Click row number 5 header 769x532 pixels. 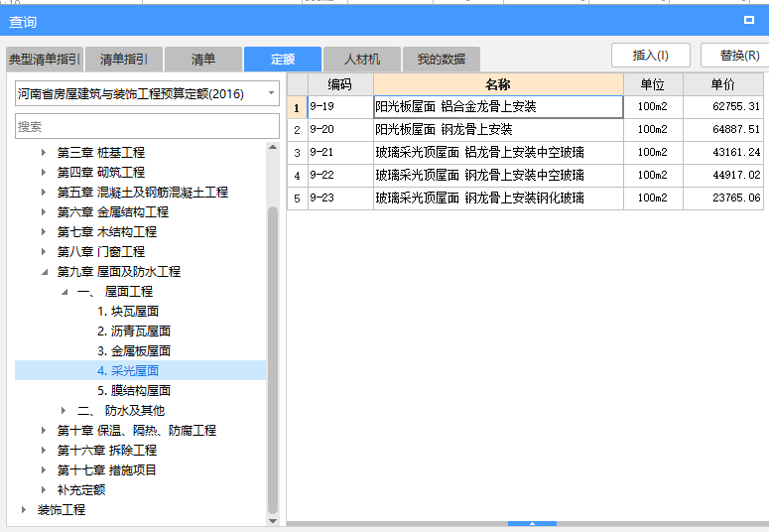(298, 198)
